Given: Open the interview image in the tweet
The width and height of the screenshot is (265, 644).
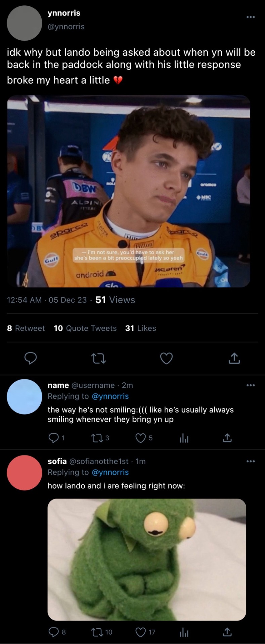Looking at the screenshot, I should [129, 191].
